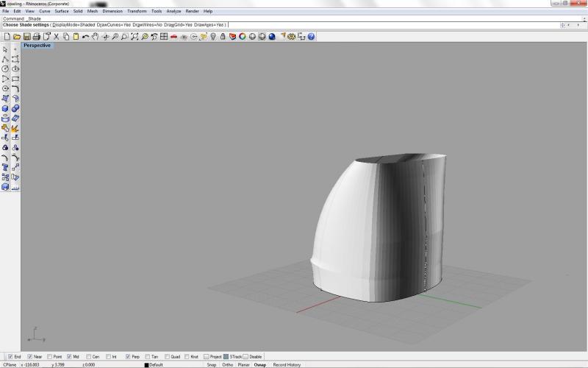Open a file with the folder icon
The width and height of the screenshot is (588, 368).
coord(16,36)
